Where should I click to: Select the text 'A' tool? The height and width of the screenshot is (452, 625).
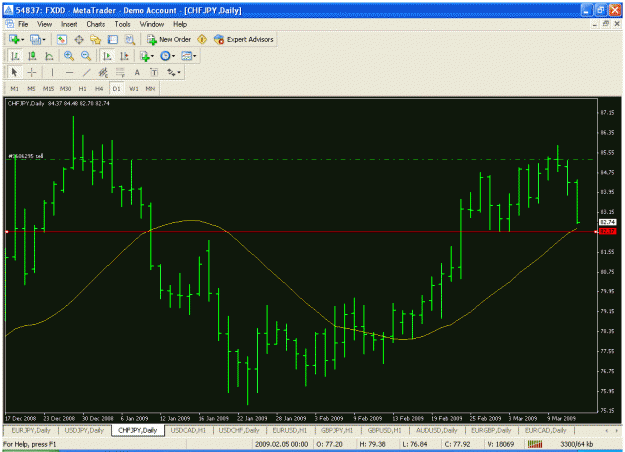137,73
